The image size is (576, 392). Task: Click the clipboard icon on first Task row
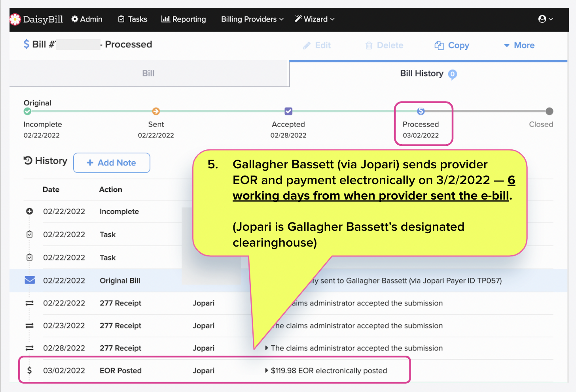point(29,234)
